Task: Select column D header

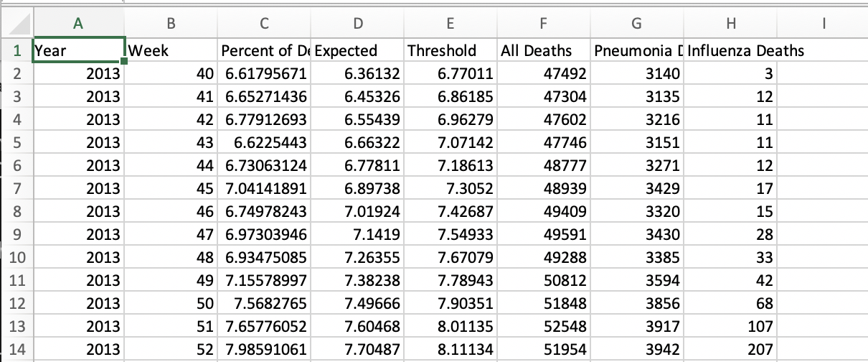Action: [357, 24]
